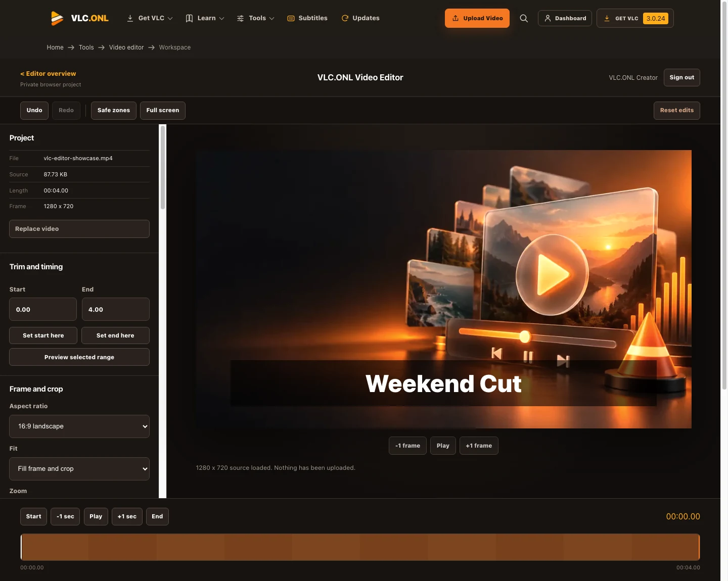Click the sidebar panel scrollbar
Viewport: 728px width, 581px height.
click(163, 167)
